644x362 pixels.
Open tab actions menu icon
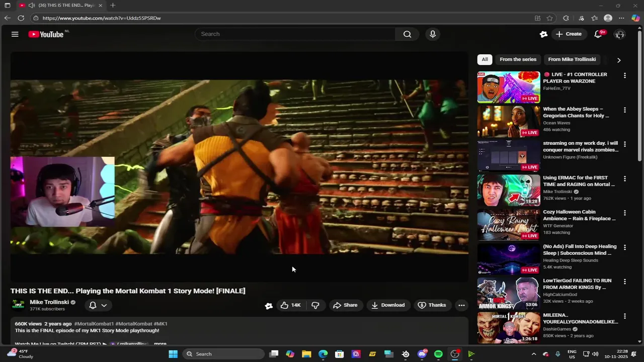click(x=7, y=5)
